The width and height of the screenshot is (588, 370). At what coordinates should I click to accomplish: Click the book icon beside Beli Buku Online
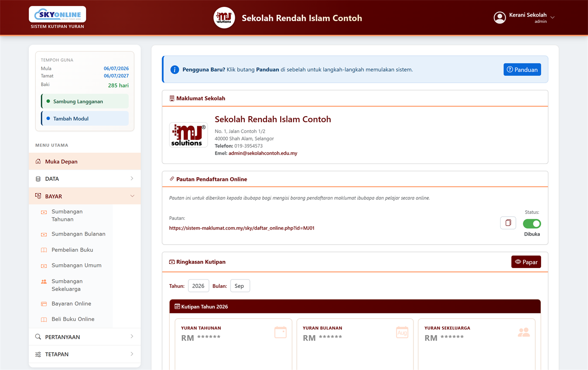(x=44, y=320)
